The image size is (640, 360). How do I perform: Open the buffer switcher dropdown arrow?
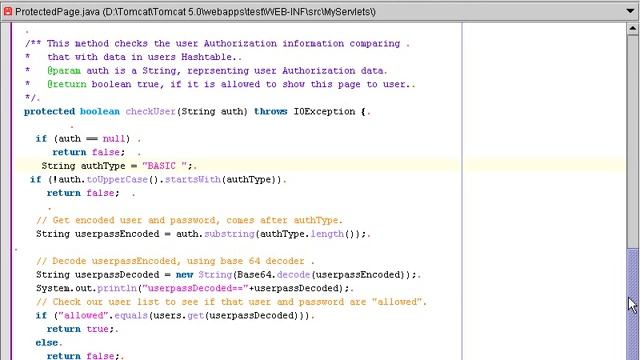(630, 11)
